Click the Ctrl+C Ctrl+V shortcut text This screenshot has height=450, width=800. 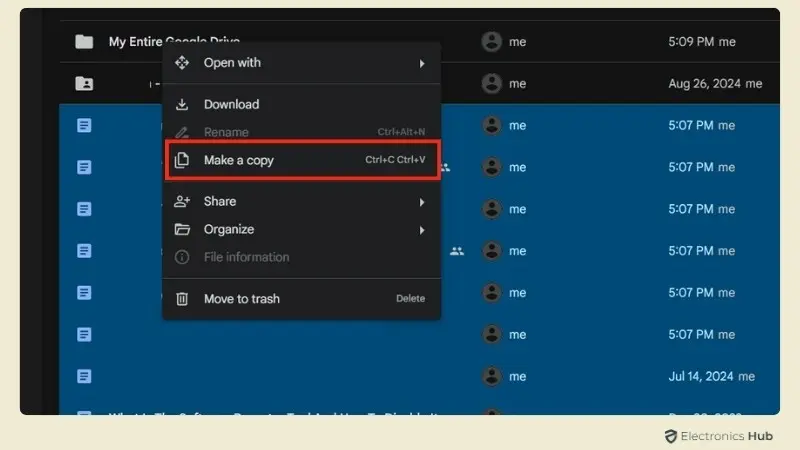(x=395, y=160)
